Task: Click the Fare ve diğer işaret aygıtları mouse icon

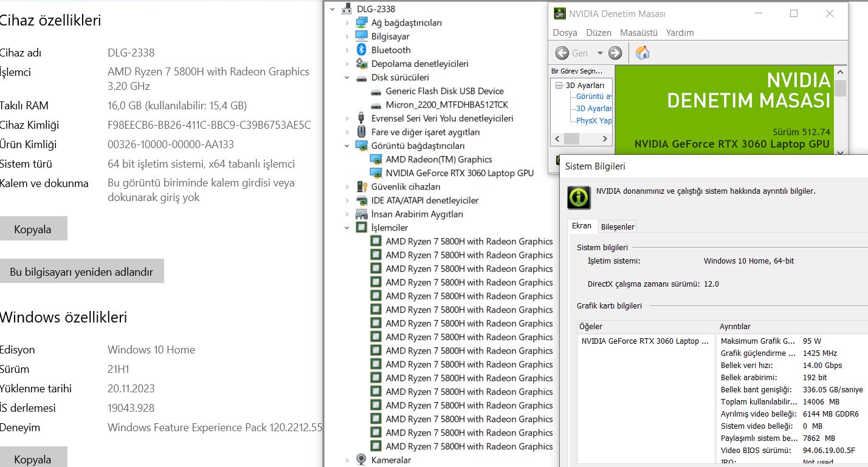Action: [x=362, y=132]
